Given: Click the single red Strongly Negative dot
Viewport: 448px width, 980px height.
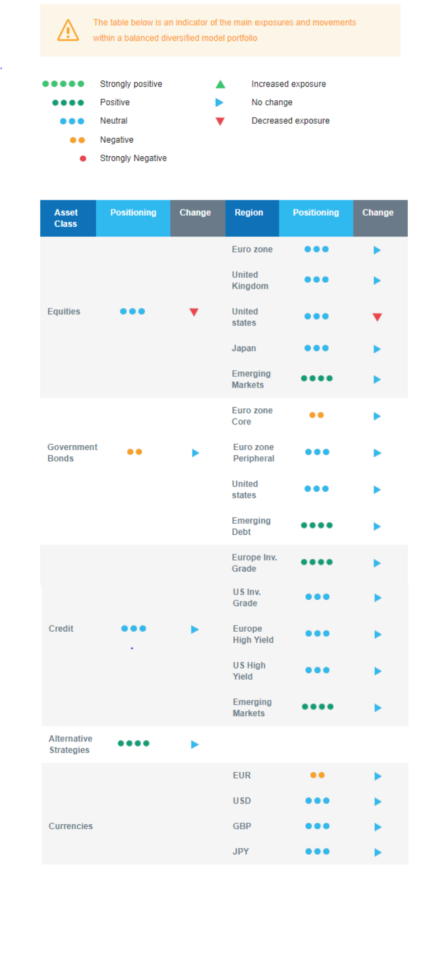Looking at the screenshot, I should pos(83,158).
